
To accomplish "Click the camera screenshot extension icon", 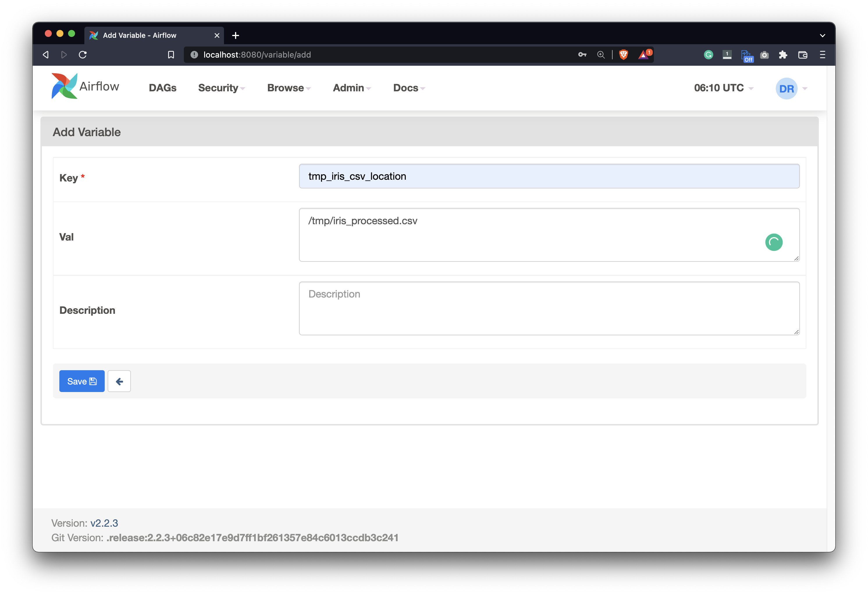I will tap(764, 55).
